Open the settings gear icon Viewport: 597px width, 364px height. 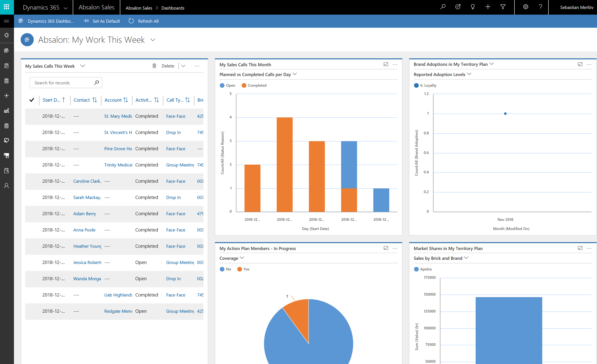[x=526, y=7]
